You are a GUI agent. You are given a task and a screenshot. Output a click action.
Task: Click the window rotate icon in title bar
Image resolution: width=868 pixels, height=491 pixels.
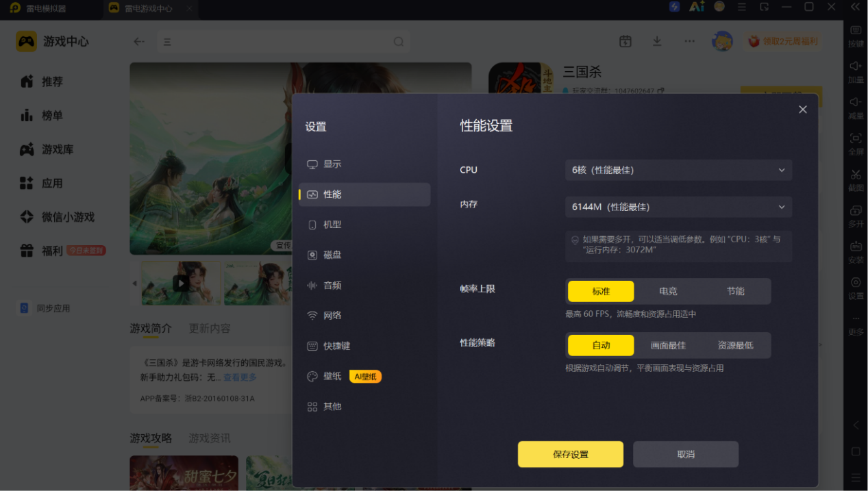point(764,7)
